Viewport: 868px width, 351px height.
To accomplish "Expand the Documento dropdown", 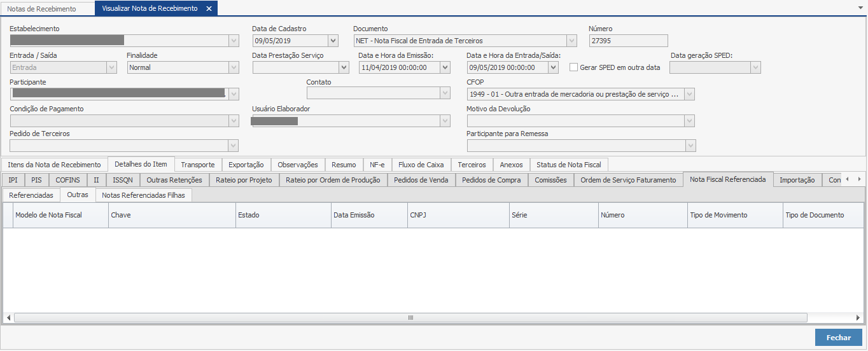I will pyautogui.click(x=571, y=41).
